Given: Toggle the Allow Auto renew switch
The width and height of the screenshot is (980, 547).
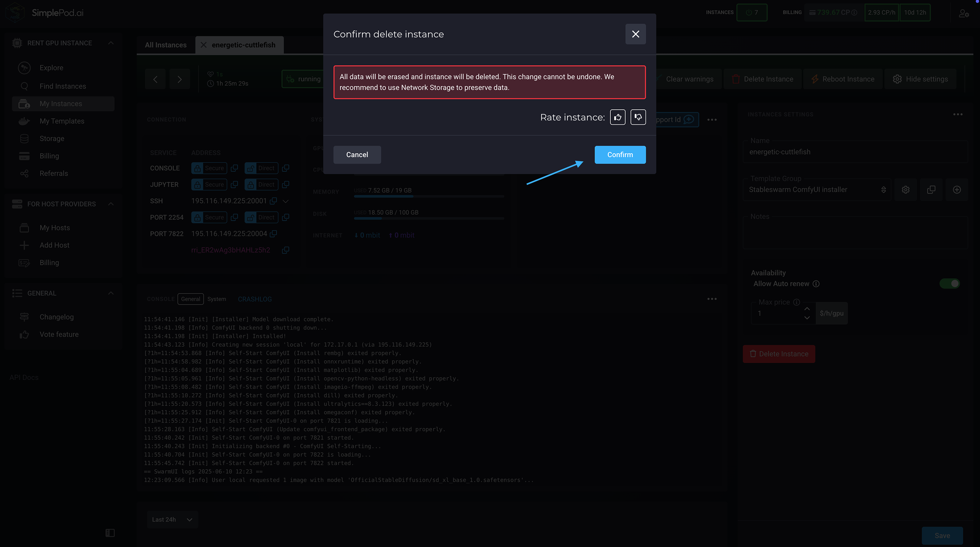Looking at the screenshot, I should 950,283.
